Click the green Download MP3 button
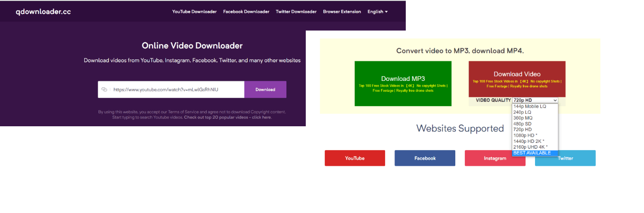 [403, 84]
